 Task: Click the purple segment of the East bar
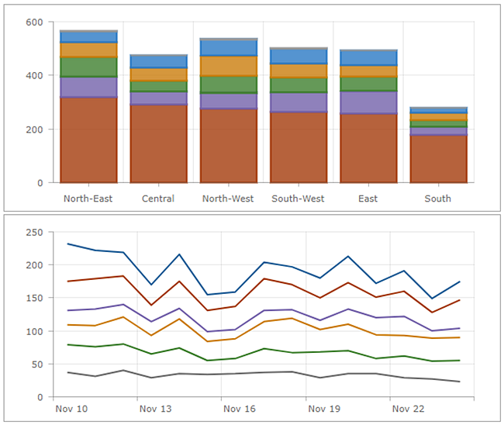(368, 102)
